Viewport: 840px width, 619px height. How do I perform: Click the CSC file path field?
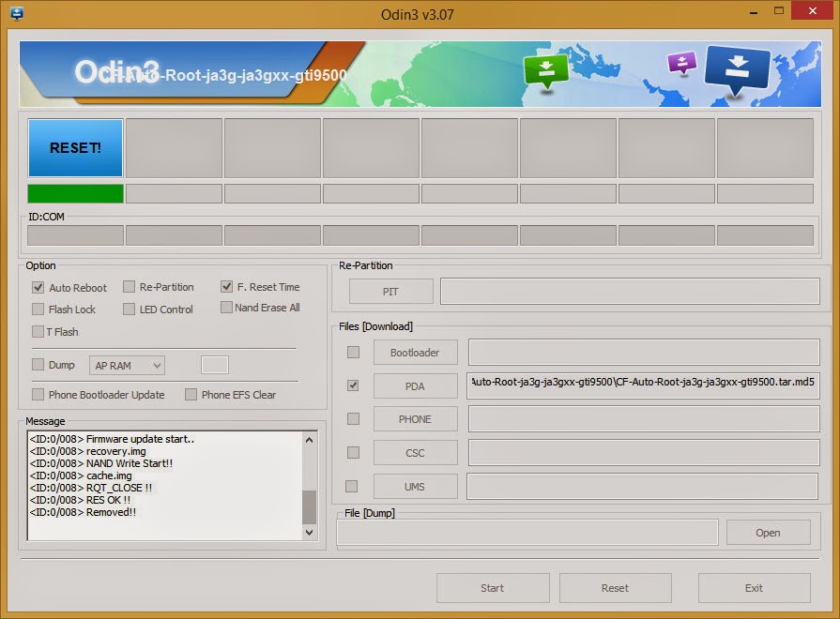[x=644, y=452]
